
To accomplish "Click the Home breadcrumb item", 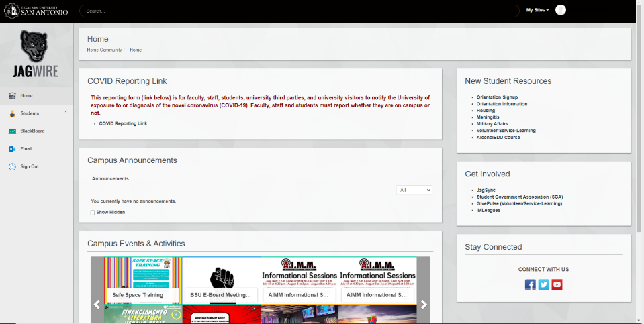I will [136, 50].
